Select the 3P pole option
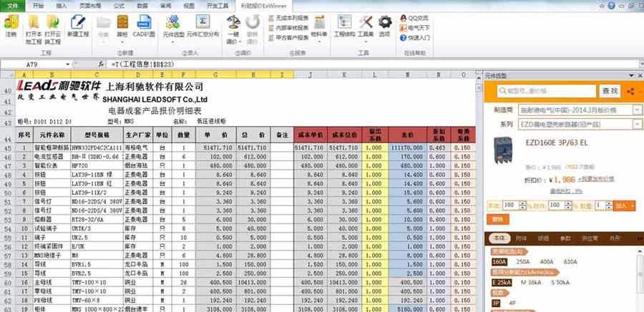 496,303
